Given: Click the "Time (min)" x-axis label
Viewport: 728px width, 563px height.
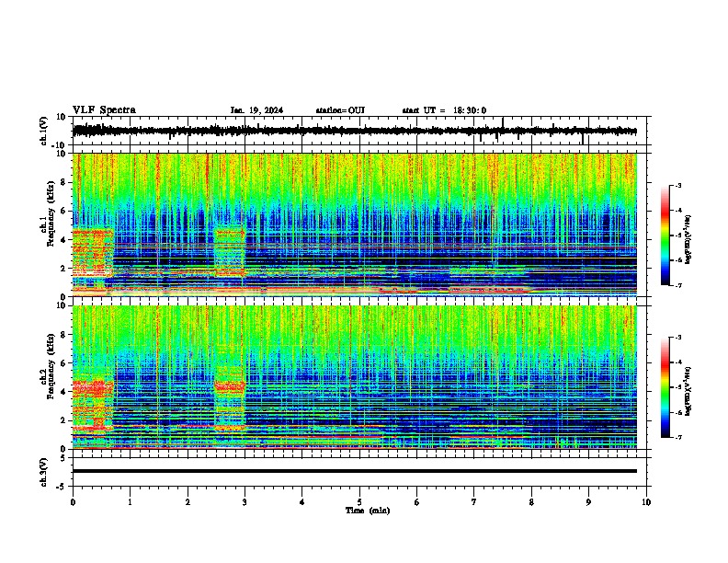Looking at the screenshot, I should [368, 511].
